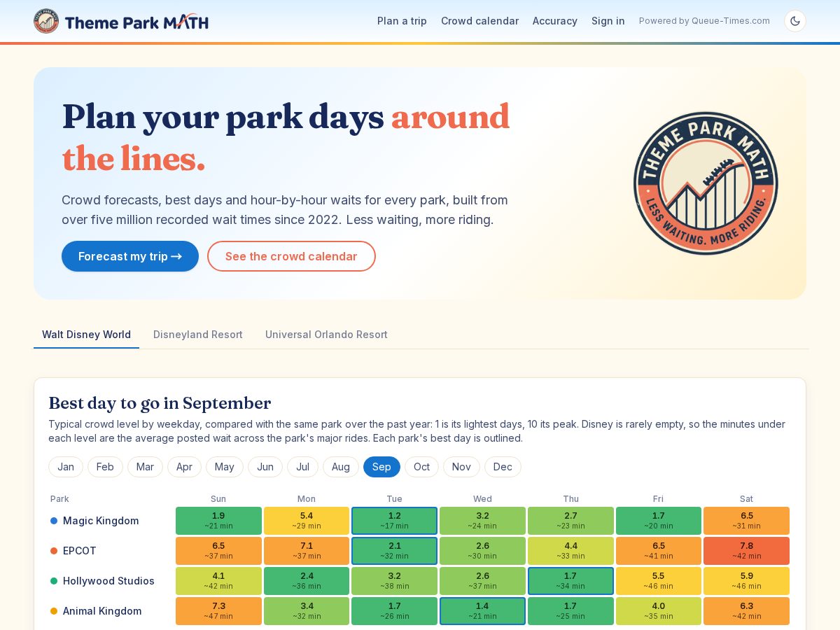Click EPCOT Monday cell 7.1
This screenshot has height=630, width=840.
tap(307, 551)
